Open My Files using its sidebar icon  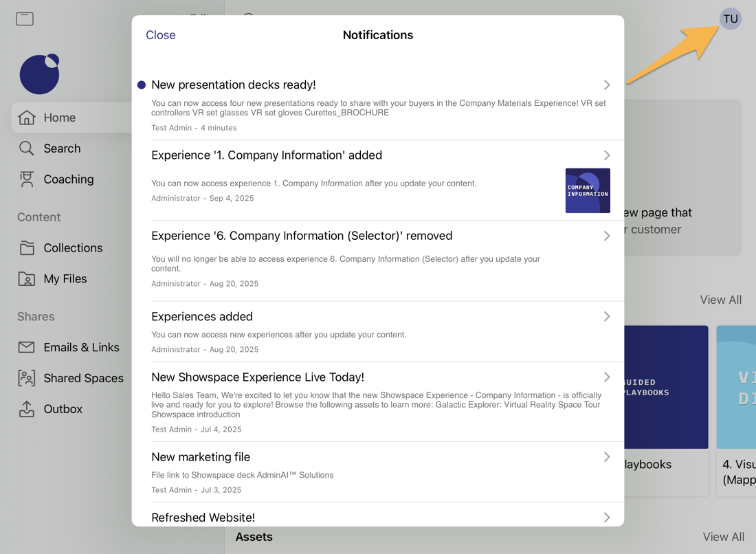pyautogui.click(x=26, y=278)
